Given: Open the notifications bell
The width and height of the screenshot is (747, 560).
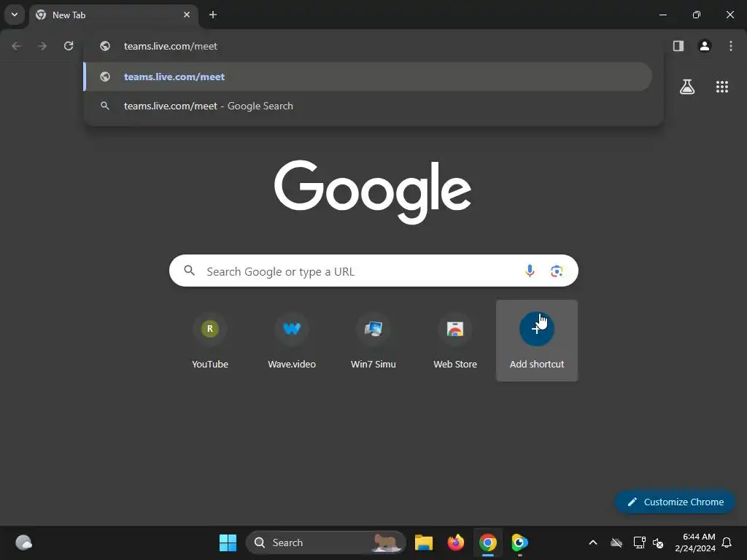Looking at the screenshot, I should pyautogui.click(x=727, y=542).
